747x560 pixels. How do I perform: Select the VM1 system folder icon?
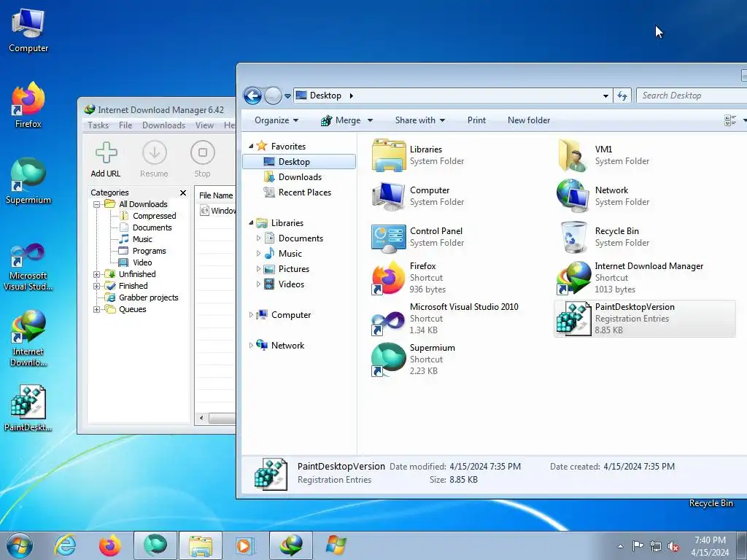pyautogui.click(x=572, y=155)
